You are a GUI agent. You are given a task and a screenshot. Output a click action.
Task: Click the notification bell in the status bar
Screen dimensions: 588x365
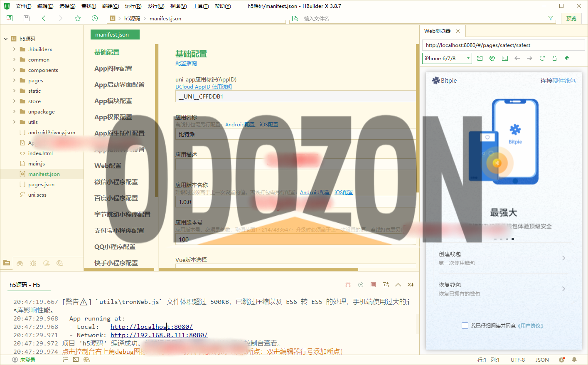[x=574, y=360]
